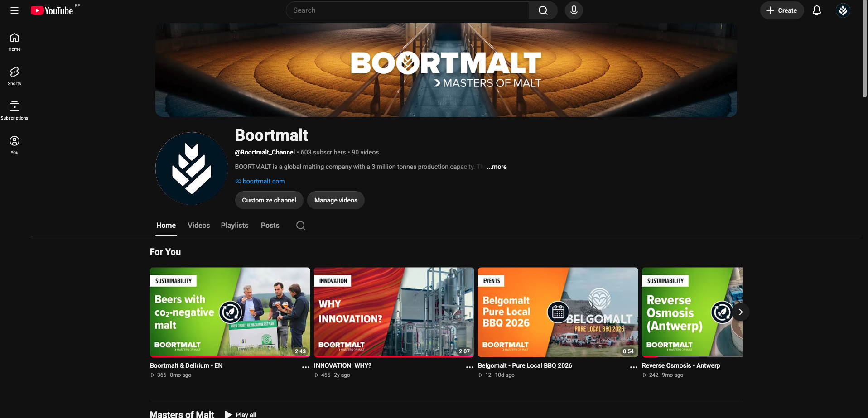Focus the Search input field
This screenshot has height=418, width=868.
click(407, 10)
